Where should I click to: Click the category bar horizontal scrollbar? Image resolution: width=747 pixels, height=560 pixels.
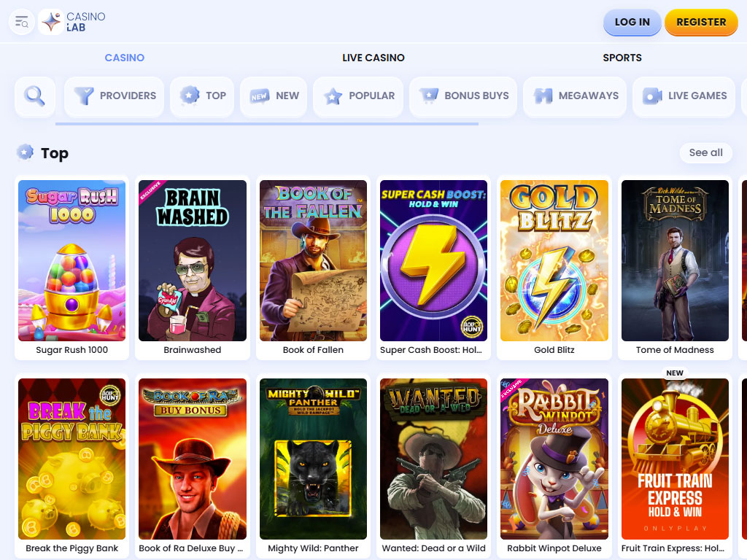(x=267, y=124)
